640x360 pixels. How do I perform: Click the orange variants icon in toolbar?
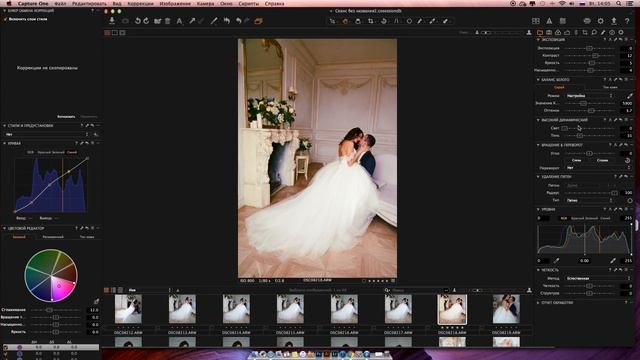[x=258, y=21]
